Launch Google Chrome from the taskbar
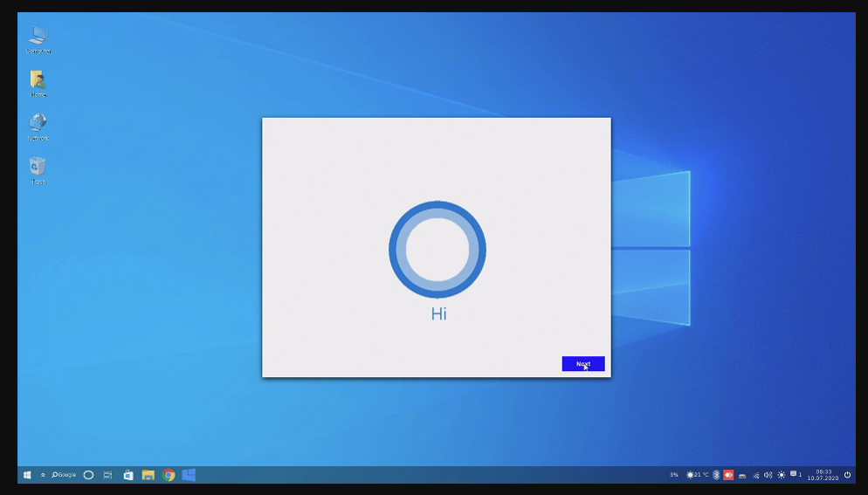Screen dimensions: 868x495 click(169, 475)
